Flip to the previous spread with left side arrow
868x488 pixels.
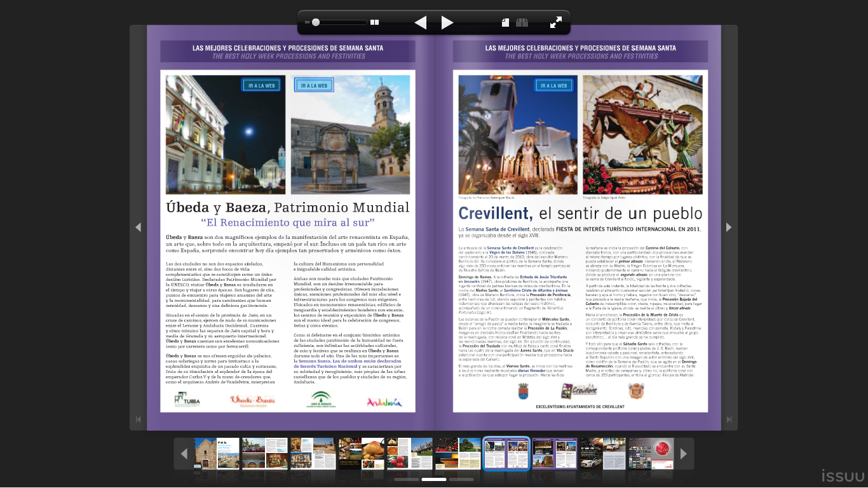pos(138,227)
